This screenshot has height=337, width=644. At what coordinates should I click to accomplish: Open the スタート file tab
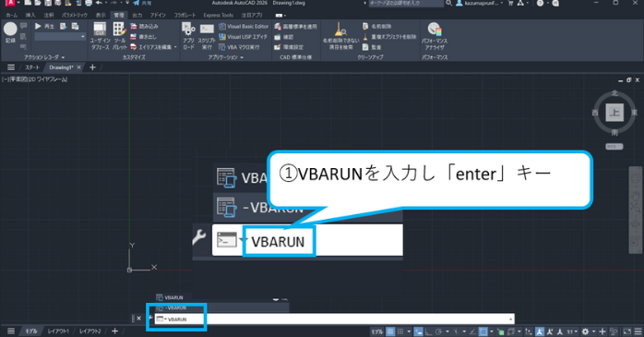tap(32, 67)
